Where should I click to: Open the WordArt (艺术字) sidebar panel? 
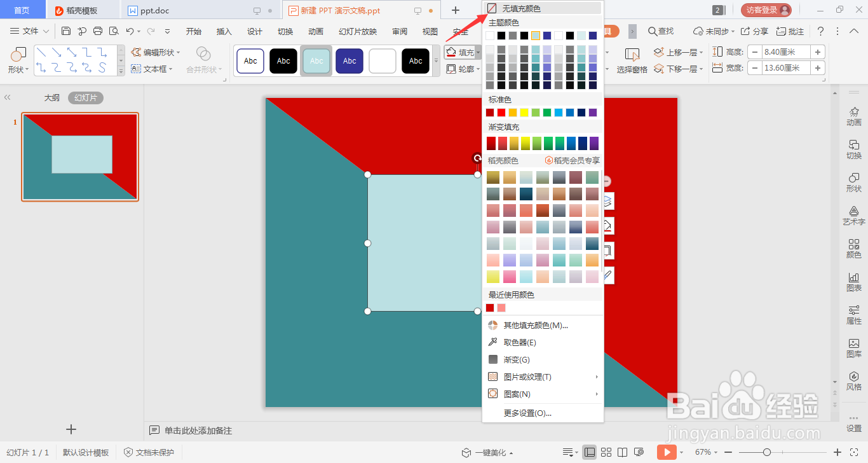(854, 215)
